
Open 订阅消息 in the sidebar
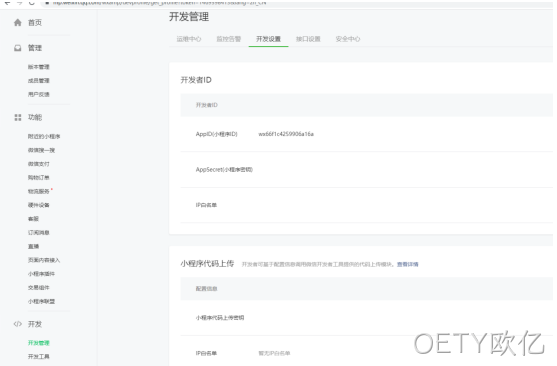tap(39, 233)
